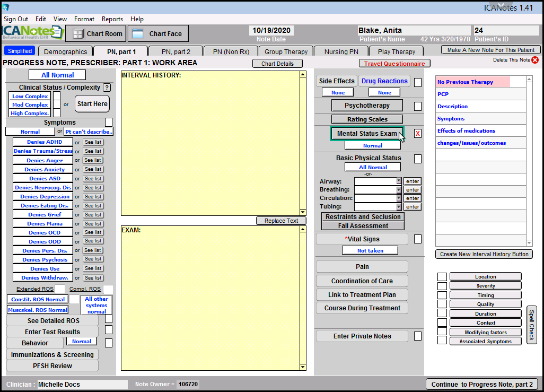Click inside the Interval History text area

209,143
